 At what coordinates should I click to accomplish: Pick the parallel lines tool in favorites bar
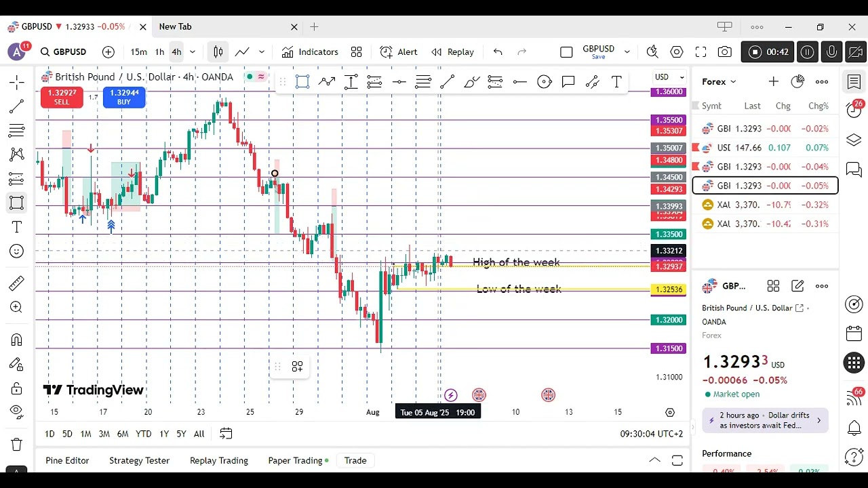click(x=423, y=82)
